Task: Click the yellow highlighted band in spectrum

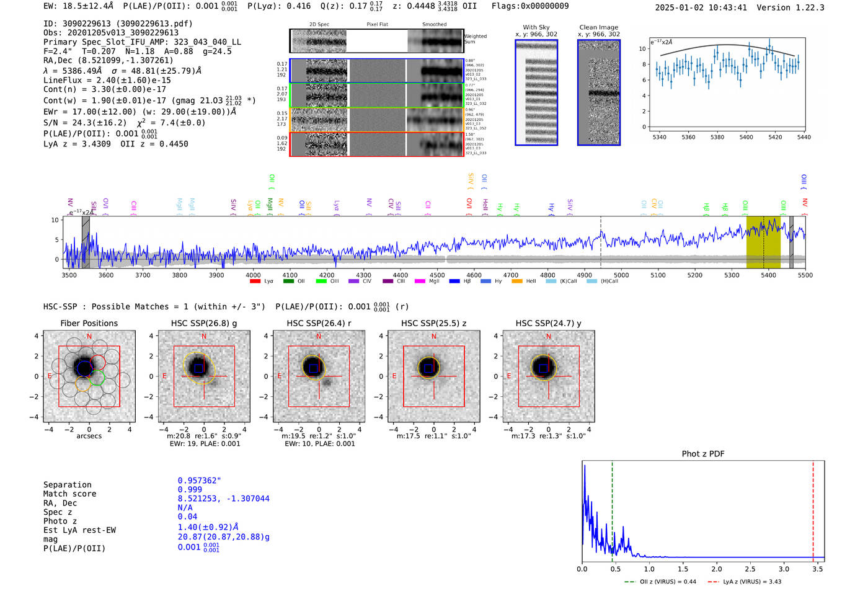Action: pos(763,242)
